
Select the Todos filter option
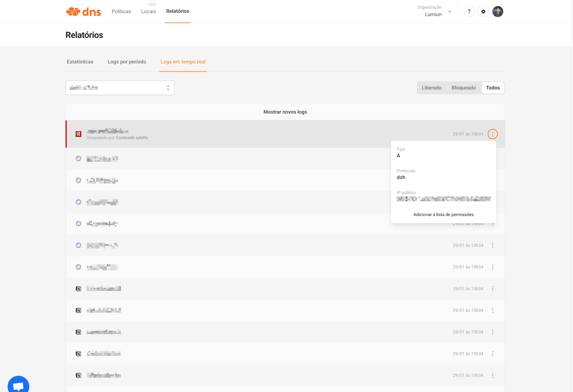pos(493,88)
